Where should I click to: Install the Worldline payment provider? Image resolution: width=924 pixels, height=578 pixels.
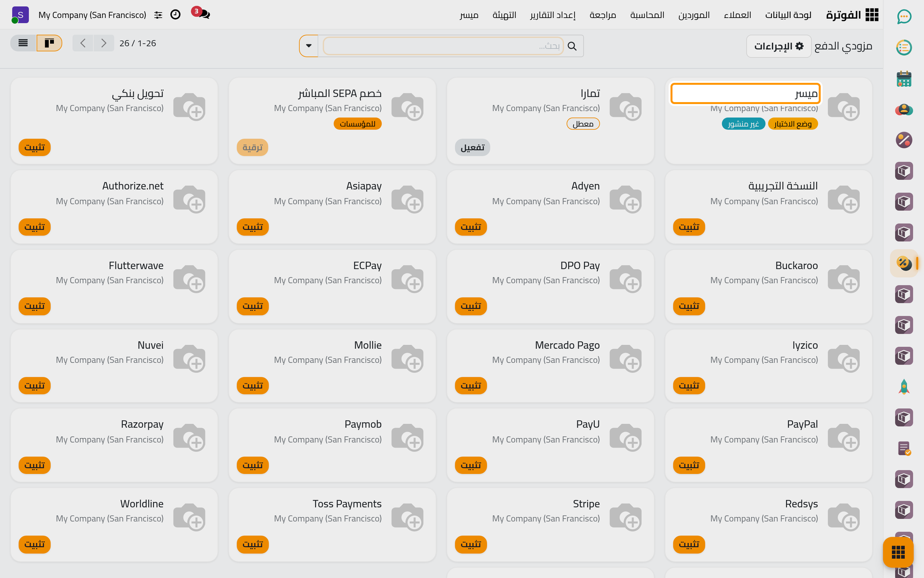tap(35, 545)
